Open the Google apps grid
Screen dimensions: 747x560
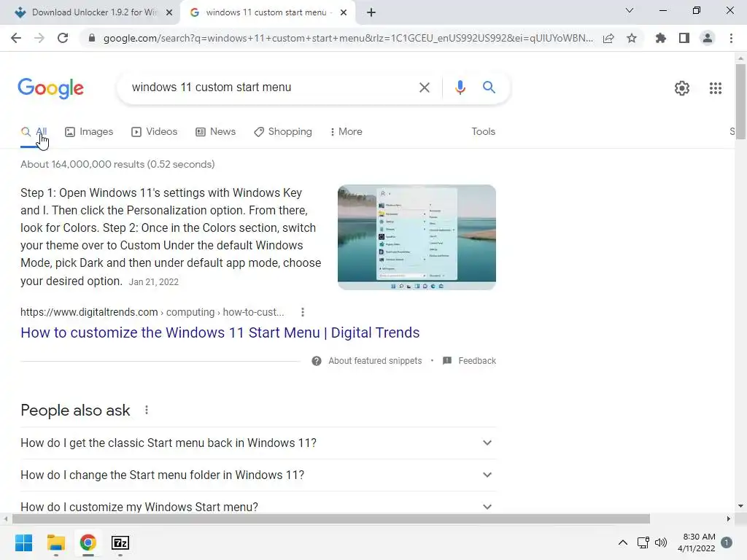point(716,88)
